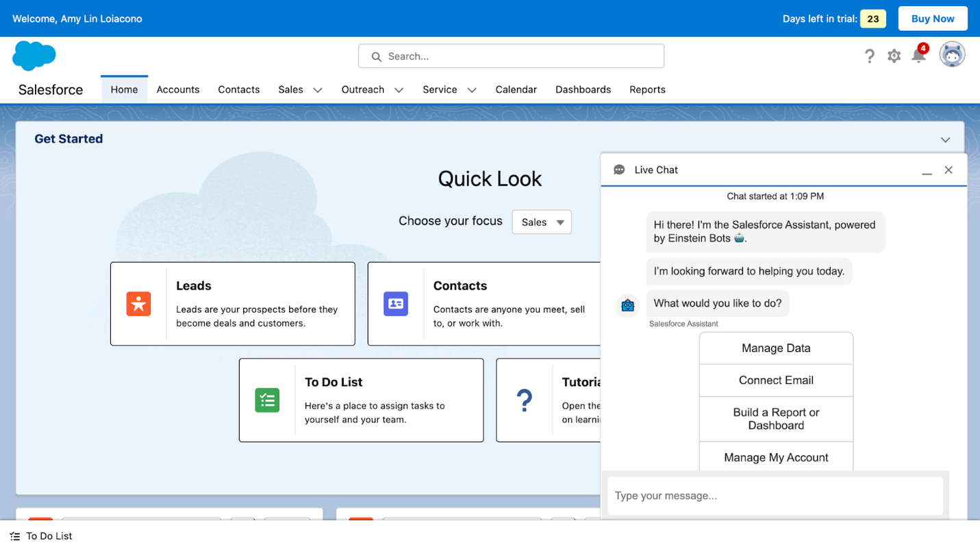Image resolution: width=980 pixels, height=551 pixels.
Task: Expand the Outreach nav menu arrow
Action: pos(399,90)
